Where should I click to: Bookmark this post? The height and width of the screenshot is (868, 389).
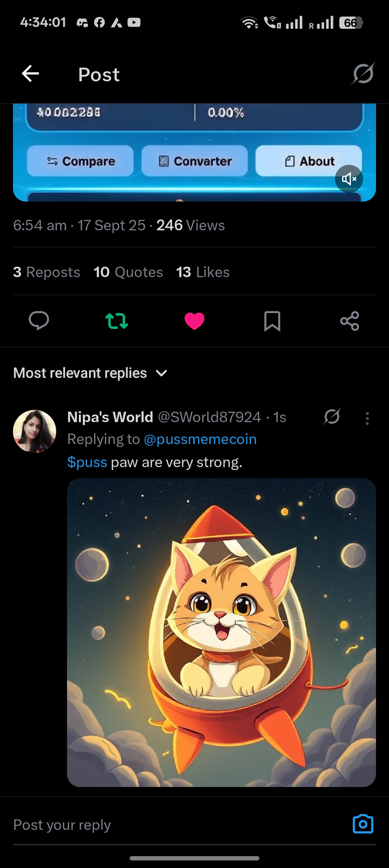pos(272,321)
